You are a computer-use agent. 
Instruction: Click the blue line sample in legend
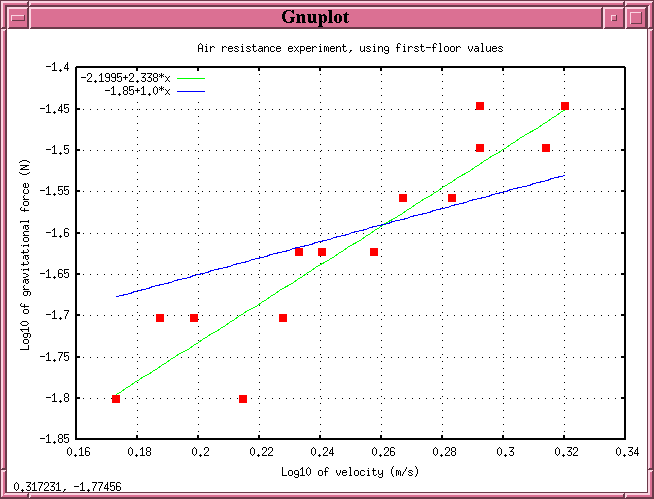coord(191,90)
